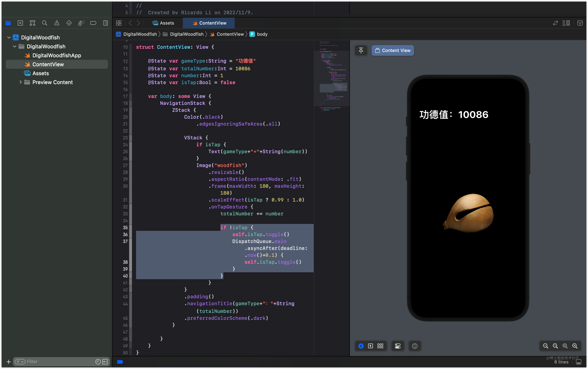Click the Content View preview button

coord(392,50)
